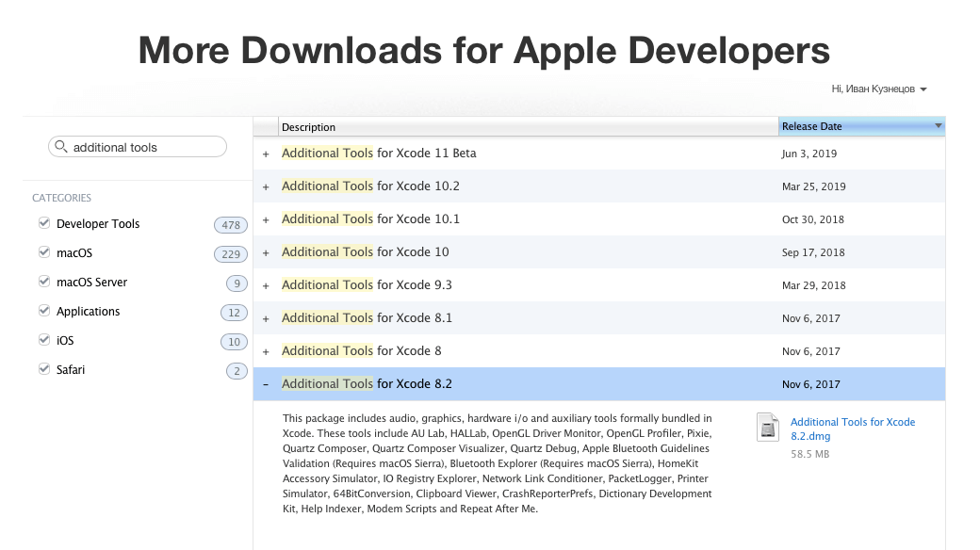This screenshot has width=980, height=550.
Task: Click the additional tools search field
Action: pos(138,147)
